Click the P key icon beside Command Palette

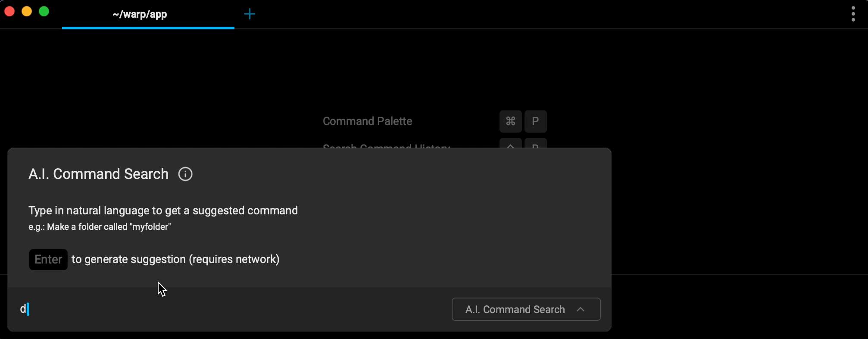(535, 121)
